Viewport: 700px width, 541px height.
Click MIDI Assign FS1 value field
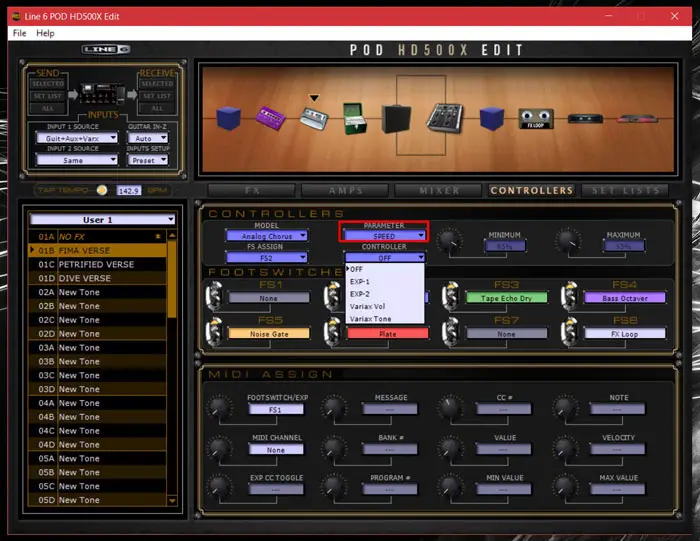276,409
